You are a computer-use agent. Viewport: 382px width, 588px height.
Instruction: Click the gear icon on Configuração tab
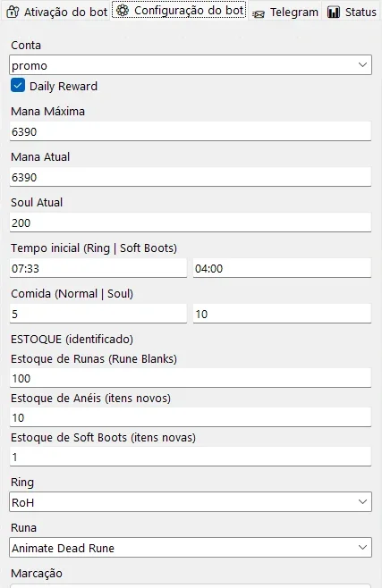coord(123,11)
